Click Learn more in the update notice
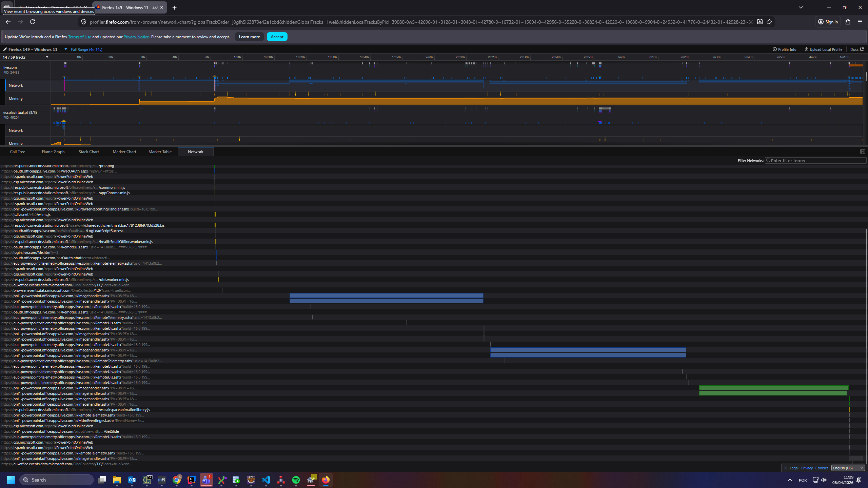The height and width of the screenshot is (488, 868). (x=250, y=37)
